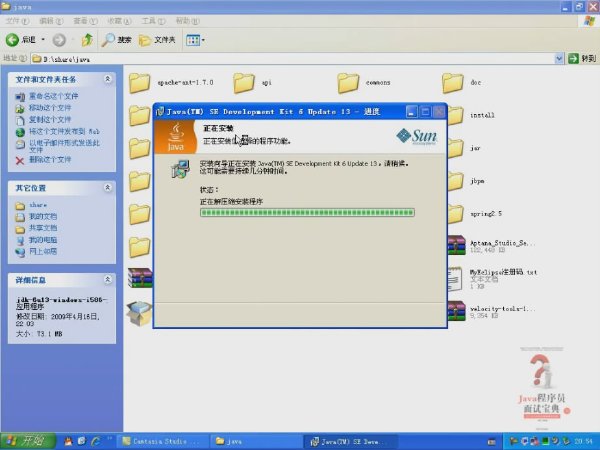Click the Up one level folder icon
Image resolution: width=600 pixels, height=450 pixels.
(87, 39)
